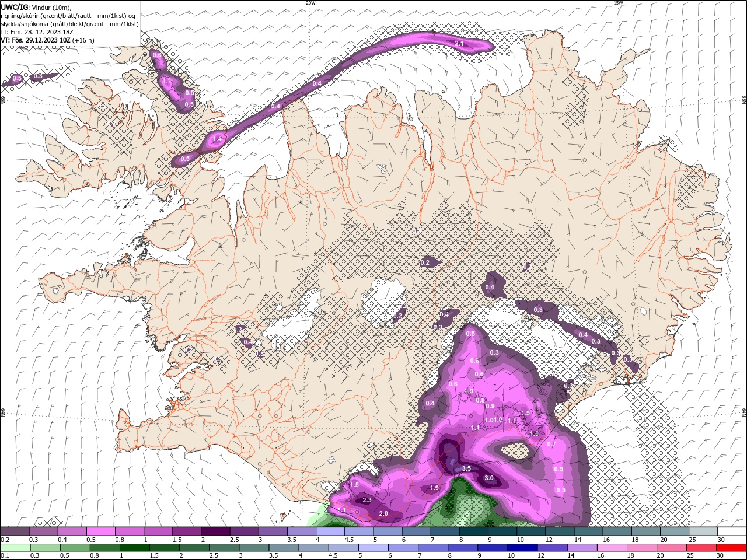747x560 pixels.
Task: Click the "2.0" precipitation label on the map
Action: pos(383,513)
